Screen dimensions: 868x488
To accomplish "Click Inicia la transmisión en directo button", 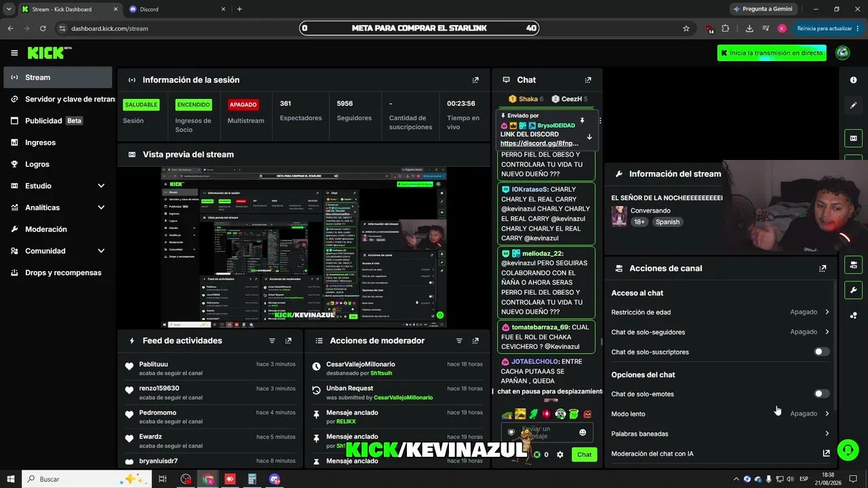I will point(772,53).
